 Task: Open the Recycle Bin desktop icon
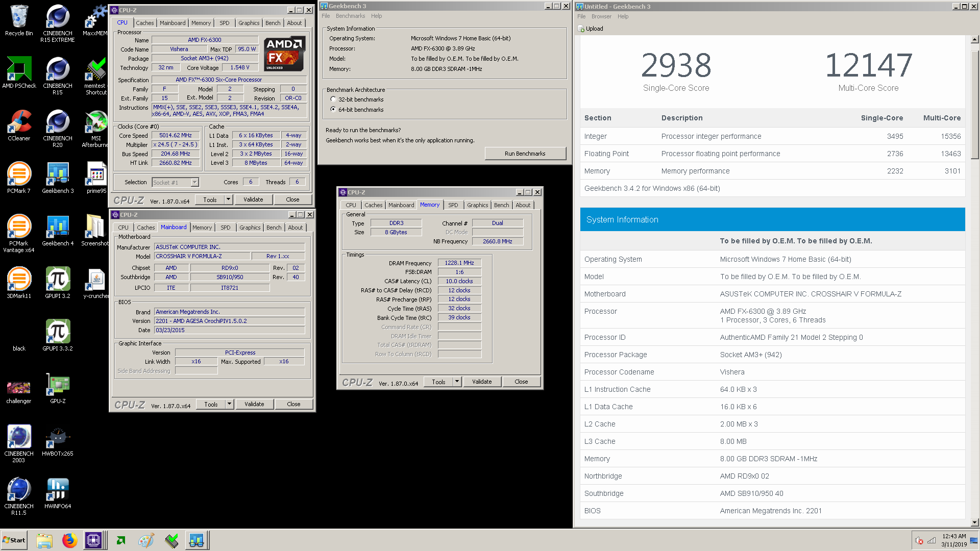19,20
